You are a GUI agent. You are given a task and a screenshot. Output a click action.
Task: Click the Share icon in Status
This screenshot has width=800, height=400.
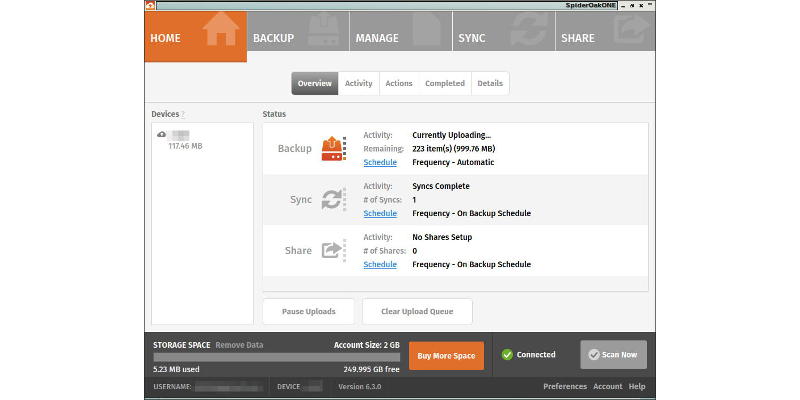[x=331, y=250]
